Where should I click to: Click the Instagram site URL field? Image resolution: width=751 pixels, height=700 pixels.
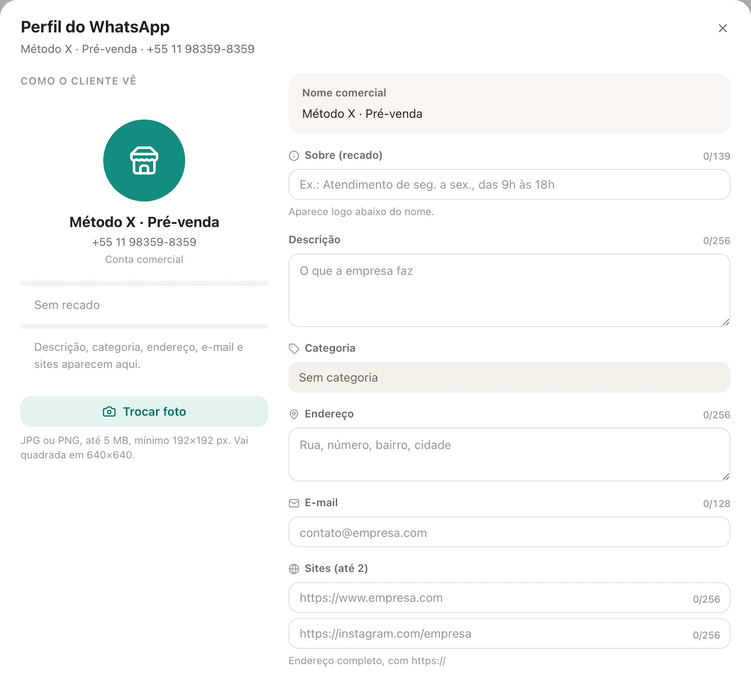509,633
